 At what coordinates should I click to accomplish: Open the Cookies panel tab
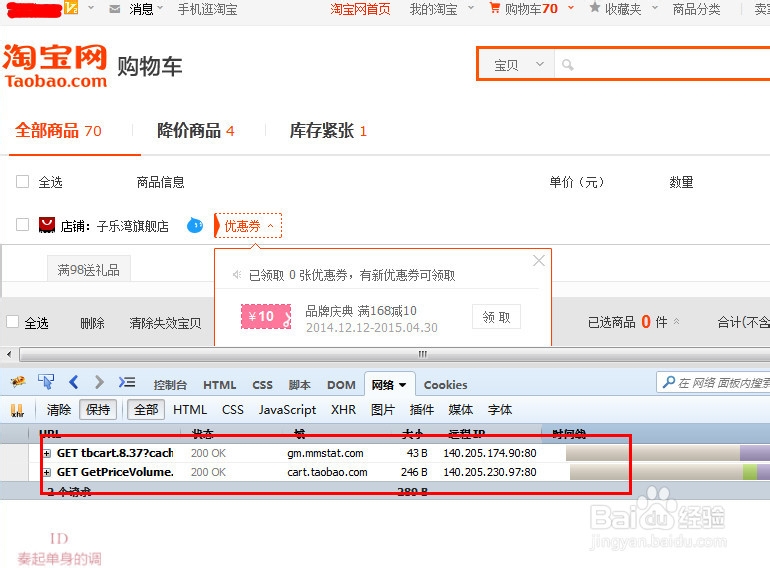point(445,385)
